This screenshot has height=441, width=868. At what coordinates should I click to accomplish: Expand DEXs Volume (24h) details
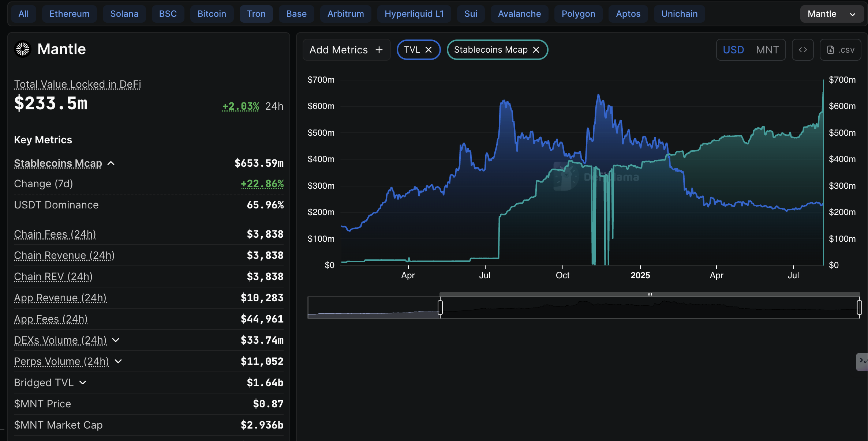116,340
